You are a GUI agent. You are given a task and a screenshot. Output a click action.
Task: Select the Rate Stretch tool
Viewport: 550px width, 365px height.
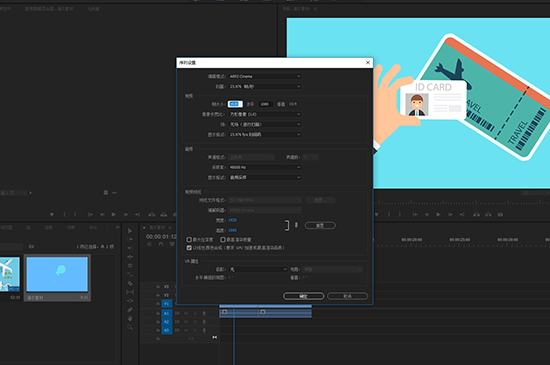click(x=130, y=274)
